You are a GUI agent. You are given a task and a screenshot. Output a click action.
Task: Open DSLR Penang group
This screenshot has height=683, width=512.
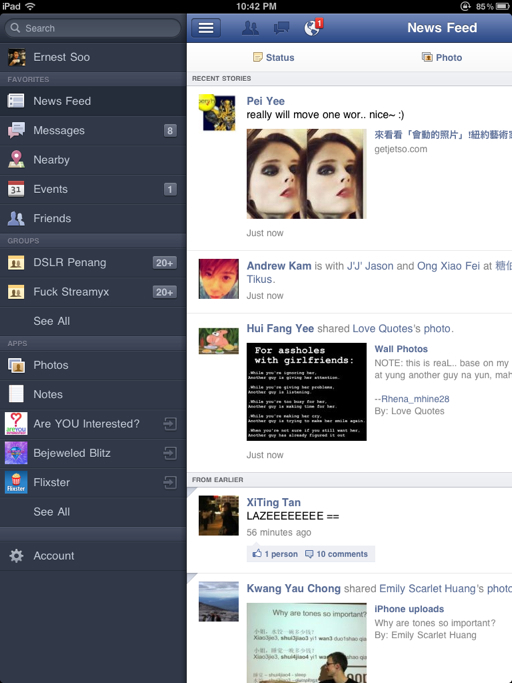tap(93, 263)
